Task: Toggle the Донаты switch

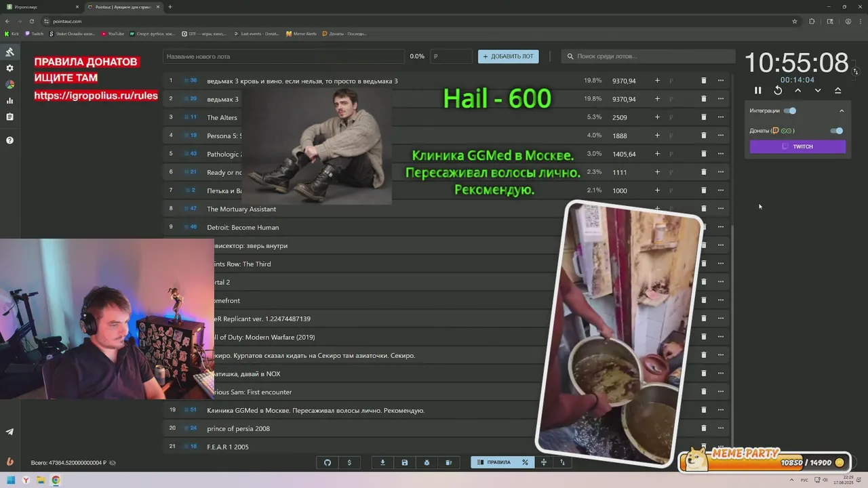Action: pyautogui.click(x=837, y=131)
